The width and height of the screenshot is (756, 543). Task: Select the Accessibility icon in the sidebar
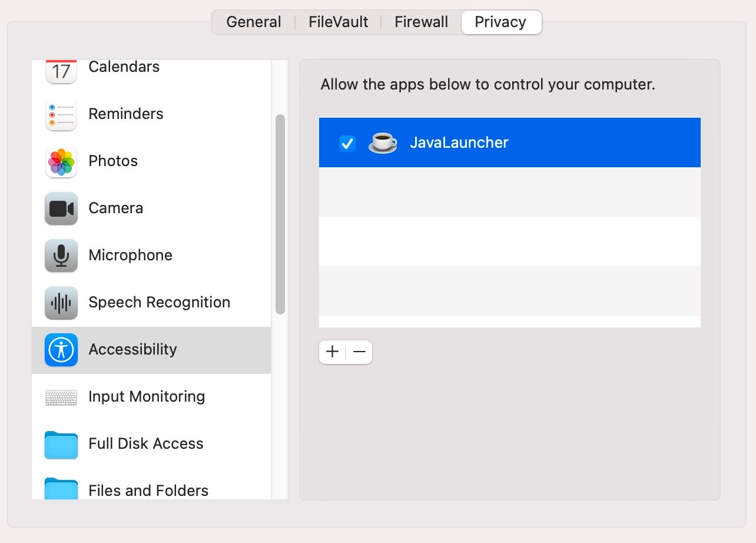pos(61,350)
